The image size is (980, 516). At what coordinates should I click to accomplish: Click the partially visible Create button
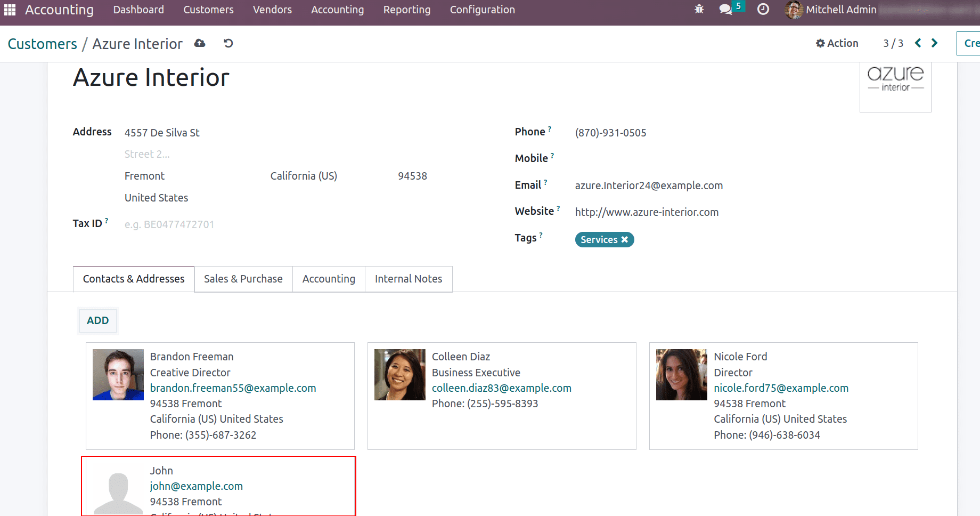click(x=969, y=43)
